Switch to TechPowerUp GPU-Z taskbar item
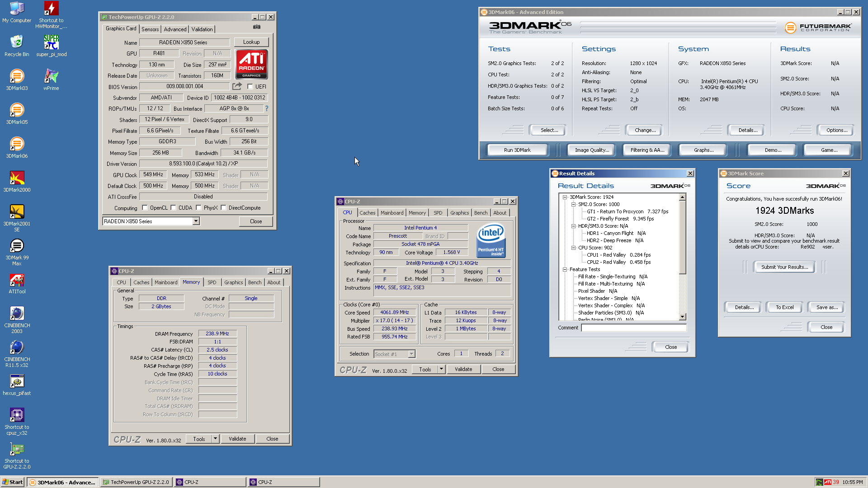The width and height of the screenshot is (868, 488). coord(136,482)
